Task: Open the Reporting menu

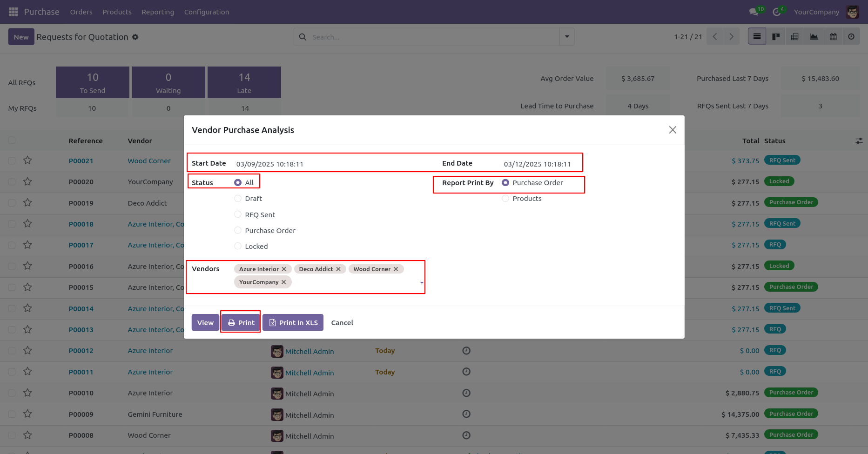Action: coord(158,12)
